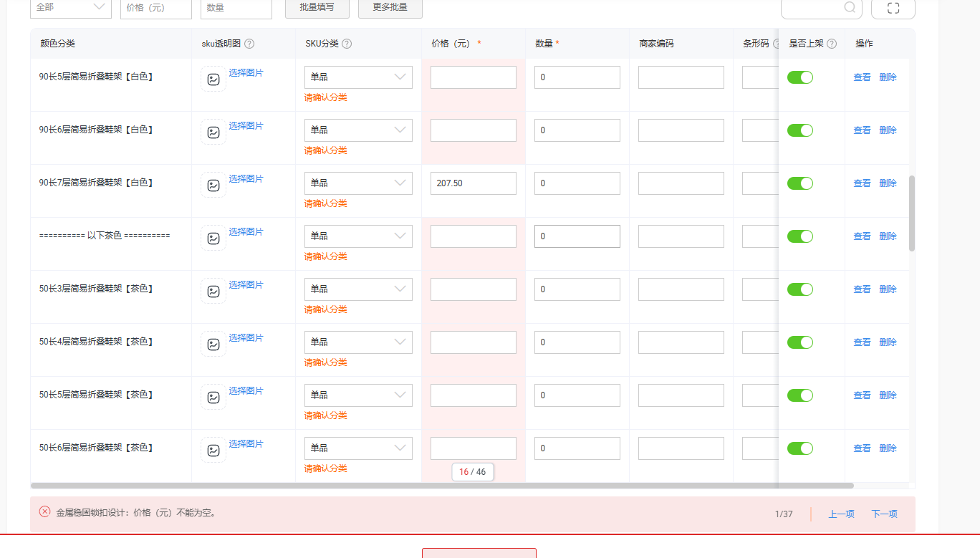Open the 全部 filter dropdown
The image size is (980, 558).
pyautogui.click(x=71, y=7)
